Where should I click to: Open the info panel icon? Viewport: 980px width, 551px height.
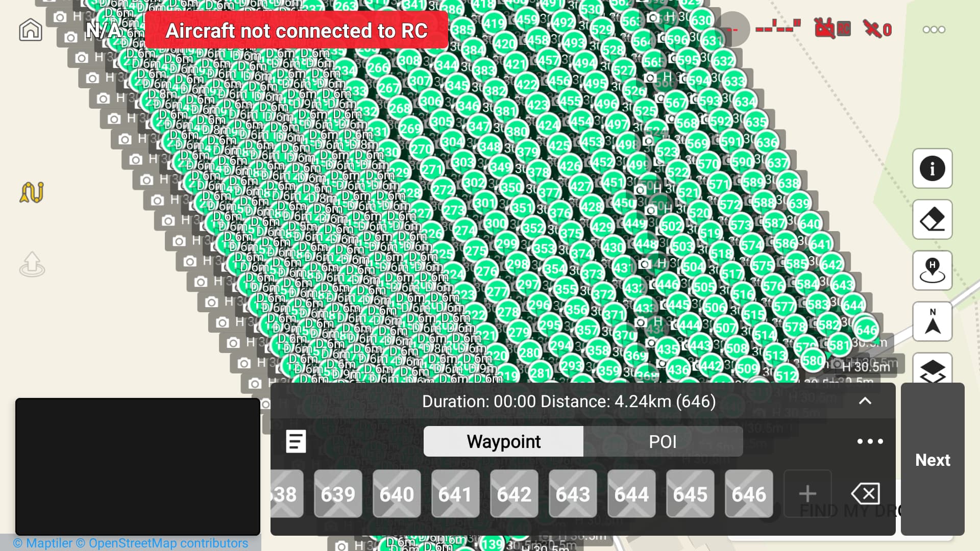[x=932, y=168]
